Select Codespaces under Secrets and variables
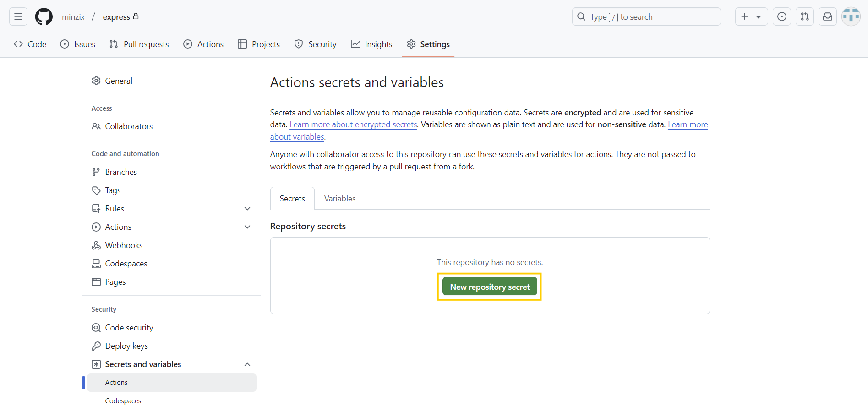The width and height of the screenshot is (868, 411). pyautogui.click(x=123, y=401)
